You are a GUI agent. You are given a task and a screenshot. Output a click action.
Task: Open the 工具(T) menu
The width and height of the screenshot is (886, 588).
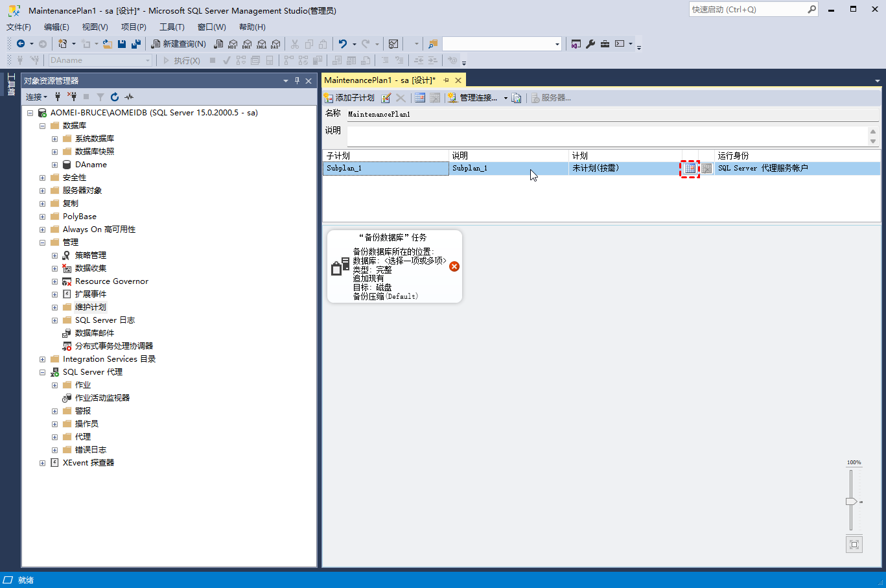pyautogui.click(x=171, y=27)
